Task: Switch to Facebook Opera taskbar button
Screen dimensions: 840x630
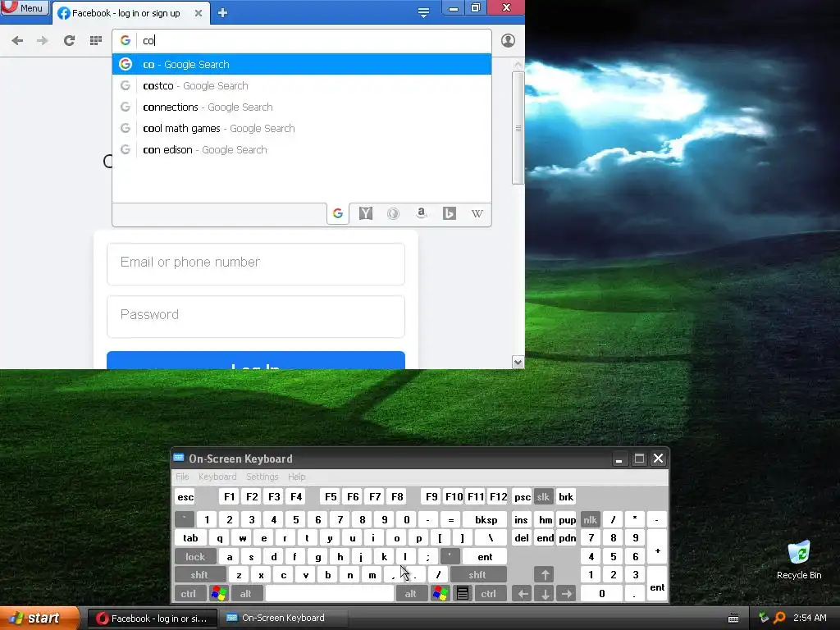Action: pyautogui.click(x=152, y=619)
